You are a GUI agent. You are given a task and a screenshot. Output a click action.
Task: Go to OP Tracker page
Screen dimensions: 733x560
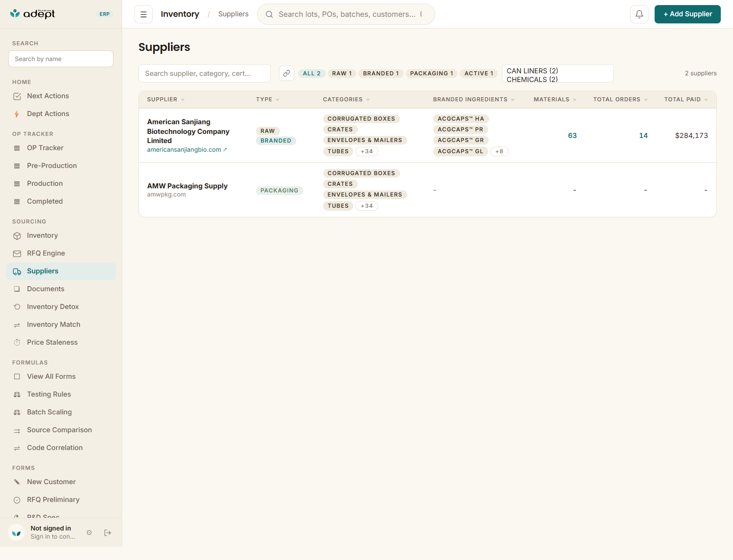[61, 148]
